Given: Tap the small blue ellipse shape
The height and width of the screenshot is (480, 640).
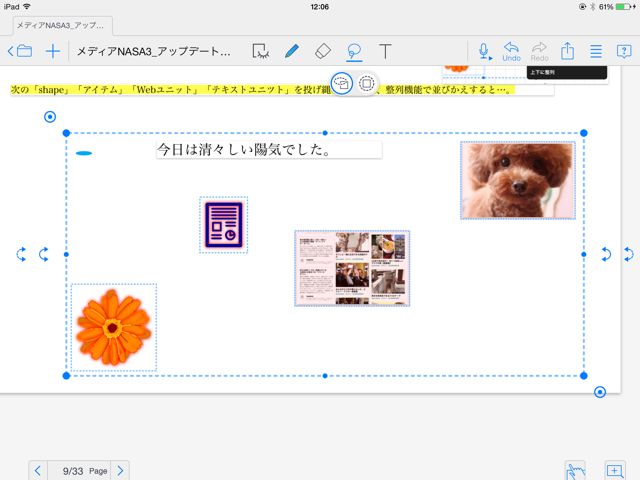Looking at the screenshot, I should tap(84, 153).
